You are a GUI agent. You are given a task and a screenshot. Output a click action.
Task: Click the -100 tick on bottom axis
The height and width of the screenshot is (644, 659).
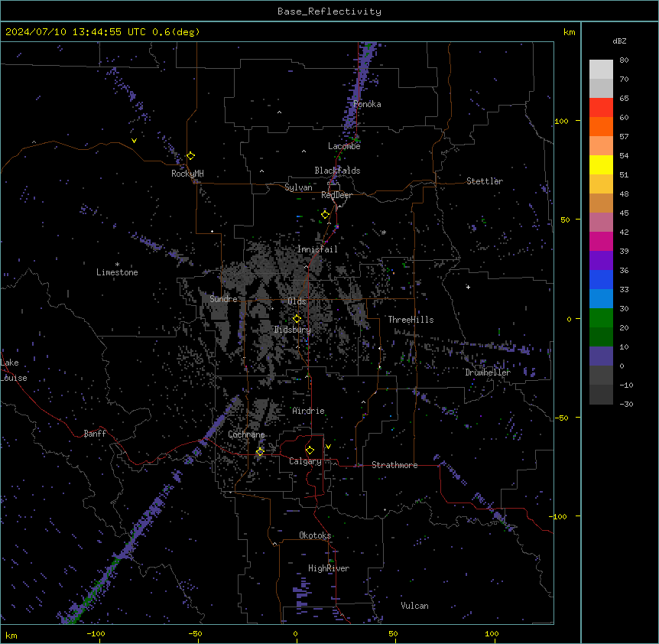[x=96, y=633]
